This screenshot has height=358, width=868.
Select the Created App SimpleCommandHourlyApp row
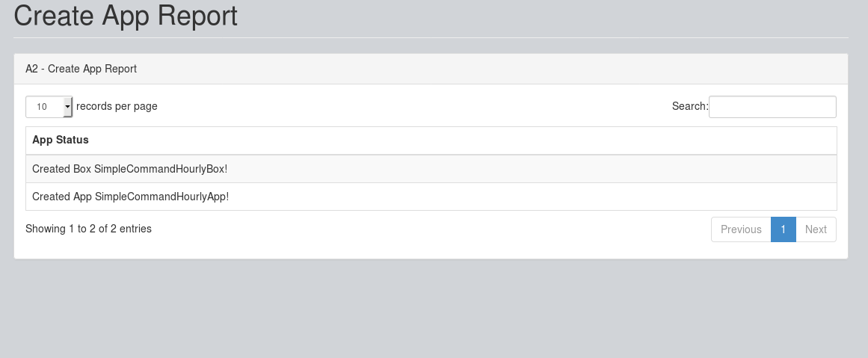(431, 197)
